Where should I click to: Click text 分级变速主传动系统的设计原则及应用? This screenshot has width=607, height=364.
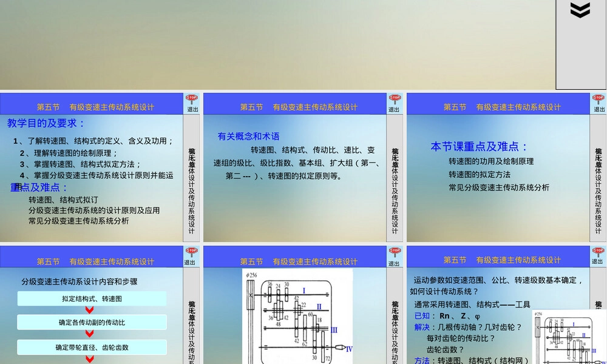(x=94, y=211)
